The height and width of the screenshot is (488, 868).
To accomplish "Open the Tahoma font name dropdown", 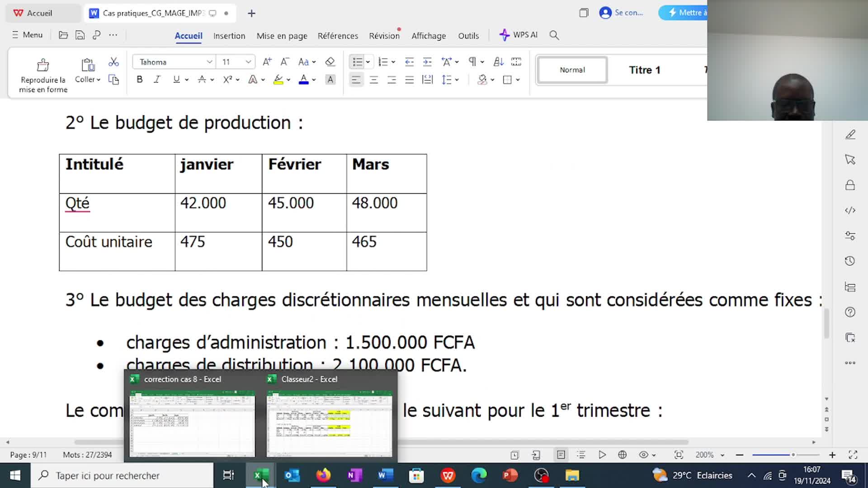I will pos(209,62).
